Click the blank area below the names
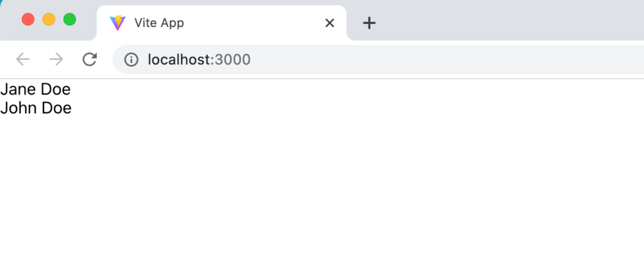Viewport: 644px width, 255px height. (x=322, y=185)
